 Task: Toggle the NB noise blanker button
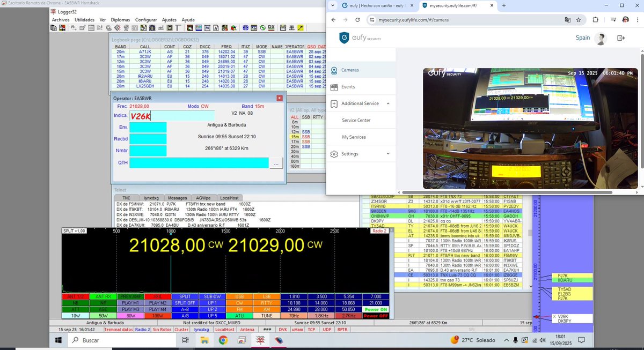coord(75,303)
